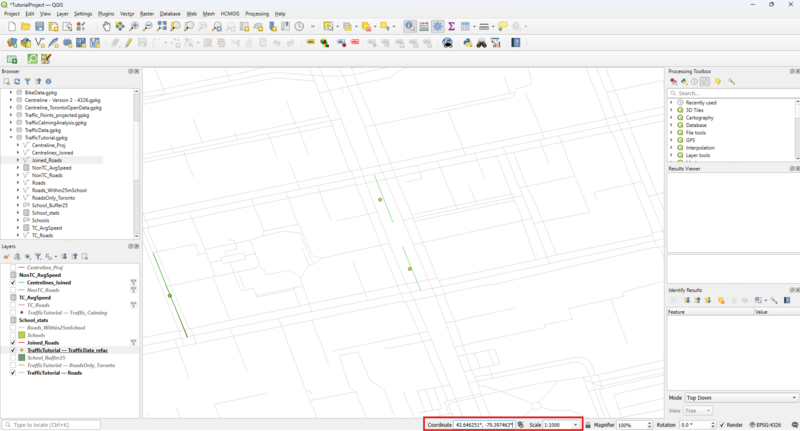Select the Pan Map hand tool

point(107,27)
